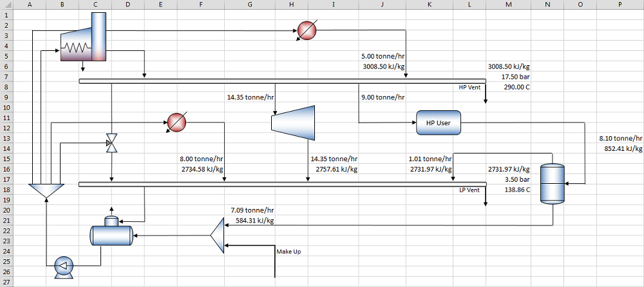Viewport: 644px width, 287px height.
Task: Click the feedwater pump symbol
Action: (64, 267)
